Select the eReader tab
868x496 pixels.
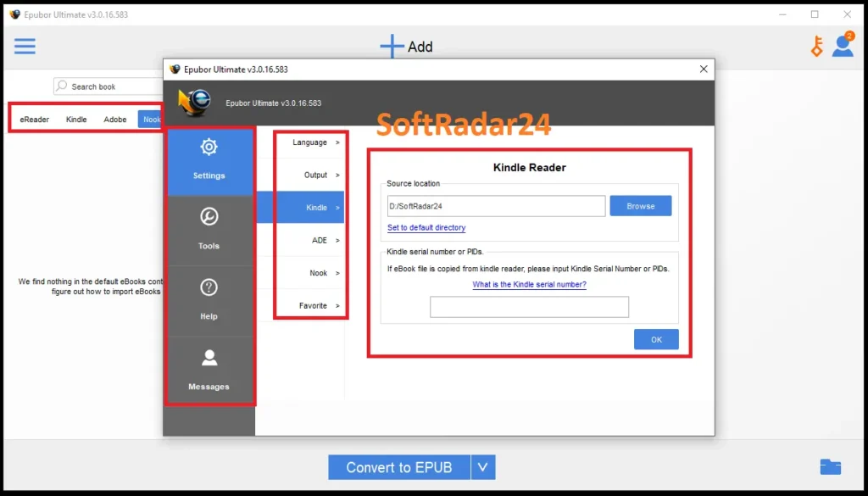(x=33, y=119)
